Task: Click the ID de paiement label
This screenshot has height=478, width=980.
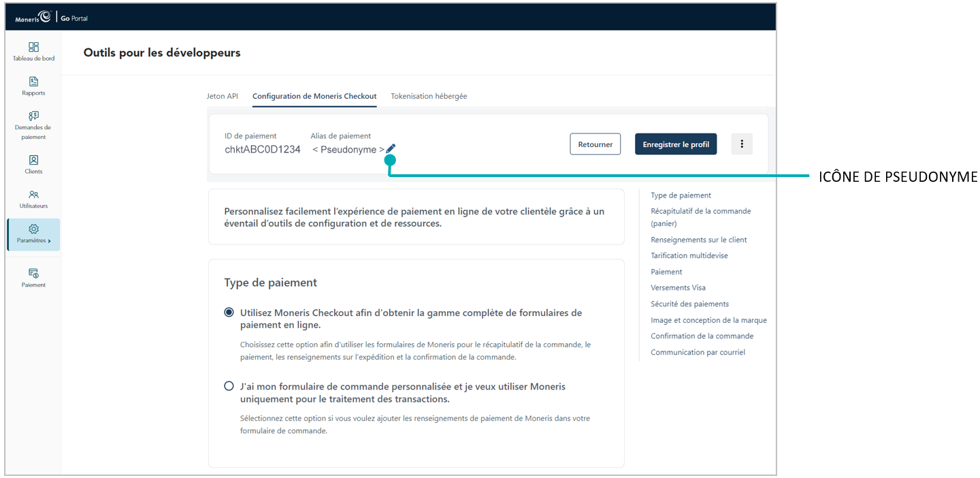Action: point(250,136)
